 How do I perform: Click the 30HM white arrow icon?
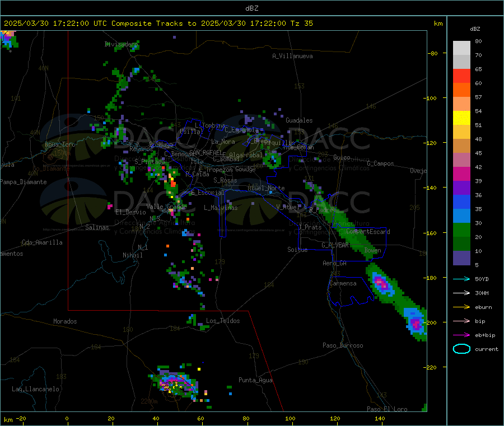[x=461, y=293]
